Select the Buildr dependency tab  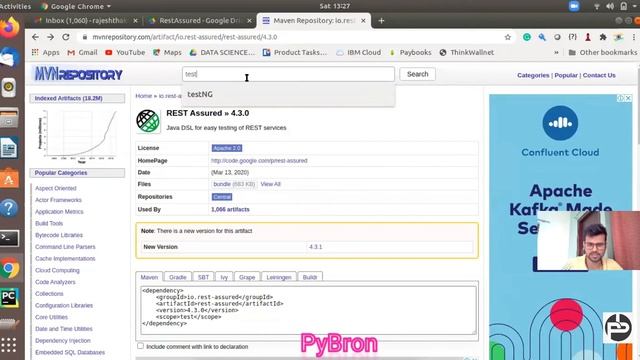point(310,277)
